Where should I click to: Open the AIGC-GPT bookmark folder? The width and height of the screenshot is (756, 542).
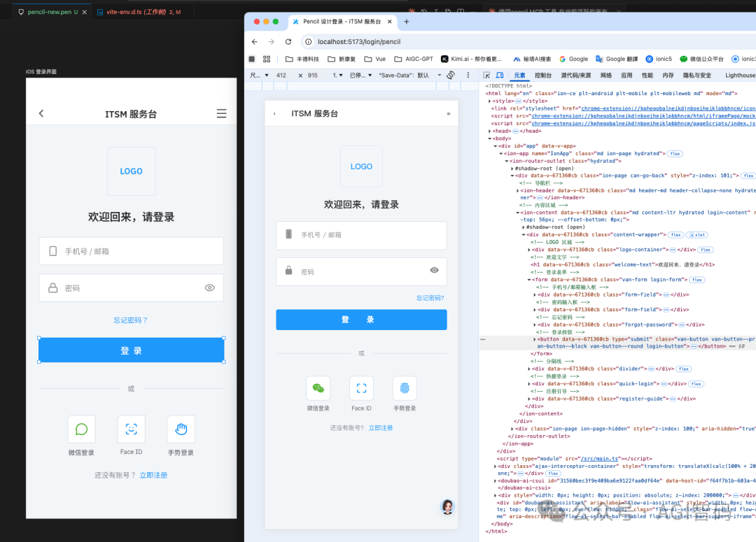coord(414,59)
